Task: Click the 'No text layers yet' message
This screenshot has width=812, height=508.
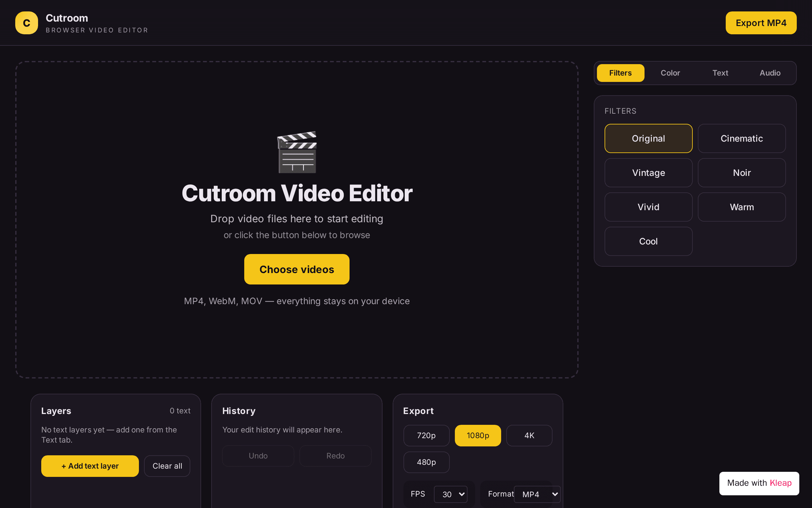Action: 109,435
